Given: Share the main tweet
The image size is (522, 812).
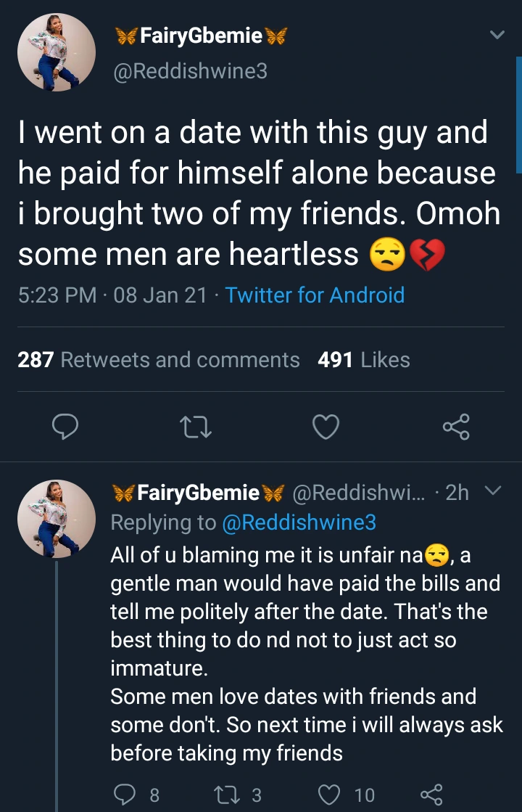Looking at the screenshot, I should (456, 427).
